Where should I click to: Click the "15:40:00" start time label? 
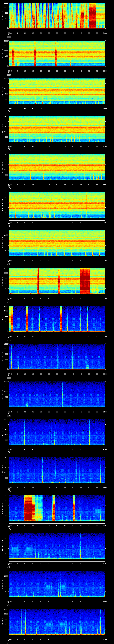click(9, 487)
